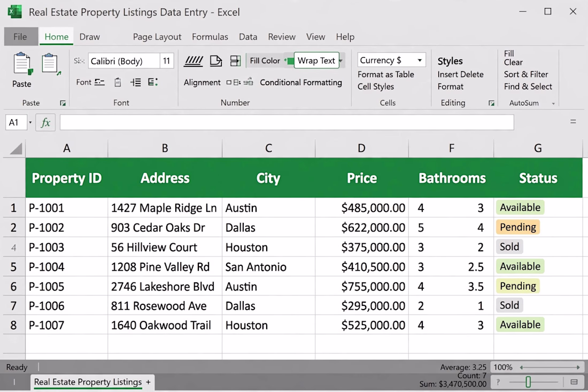Click the second clipboard icon with green arrow
This screenshot has width=588, height=392.
pyautogui.click(x=51, y=64)
